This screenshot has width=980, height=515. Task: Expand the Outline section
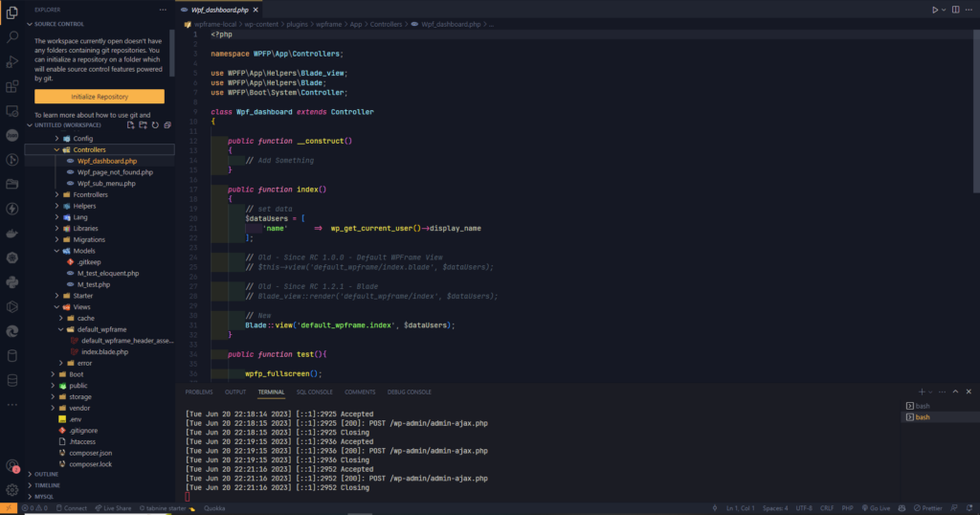coord(46,475)
